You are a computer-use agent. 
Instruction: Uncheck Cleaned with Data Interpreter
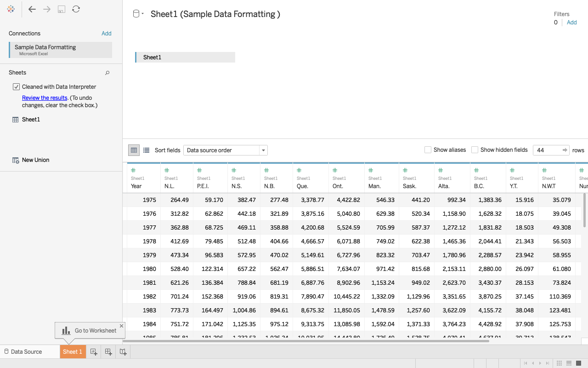[17, 86]
